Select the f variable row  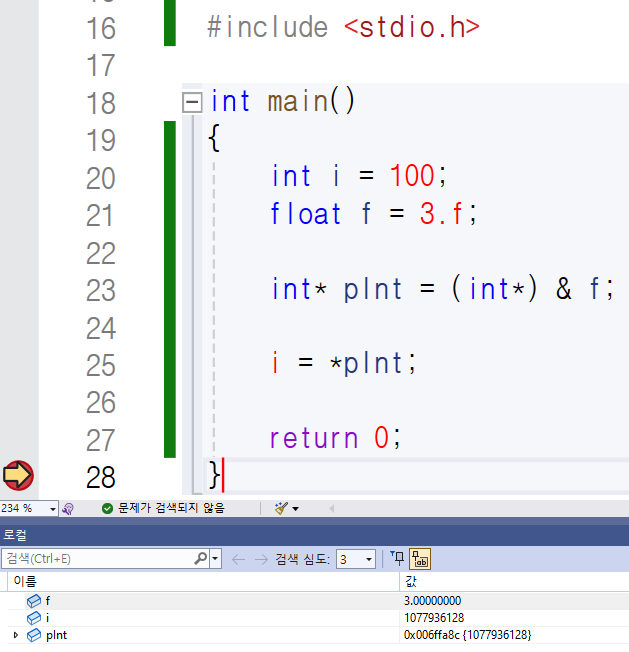pyautogui.click(x=318, y=601)
